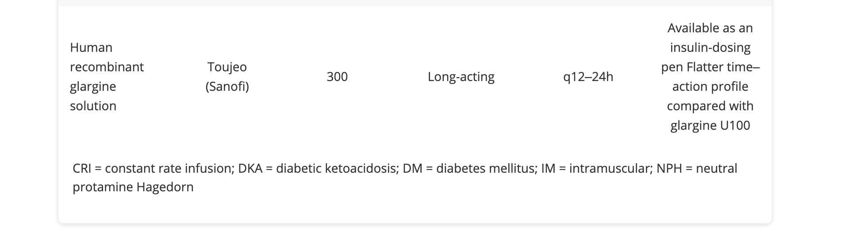This screenshot has height=248, width=868.
Task: Click the "glargine U100" text
Action: tap(710, 125)
